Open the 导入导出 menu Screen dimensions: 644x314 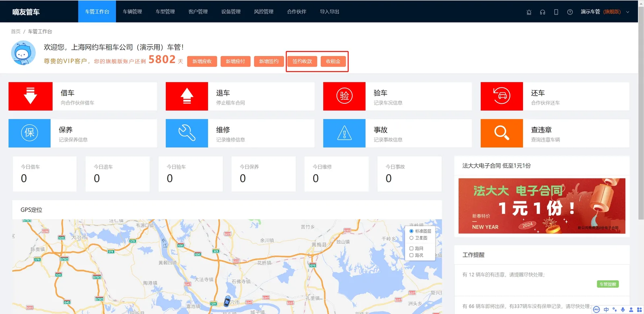[330, 12]
